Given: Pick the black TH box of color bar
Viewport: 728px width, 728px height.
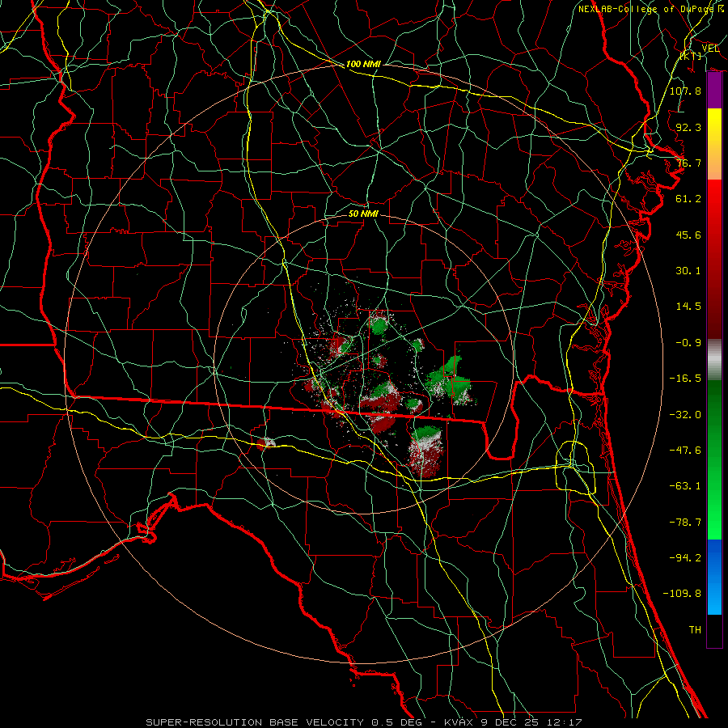Looking at the screenshot, I should pyautogui.click(x=714, y=630).
